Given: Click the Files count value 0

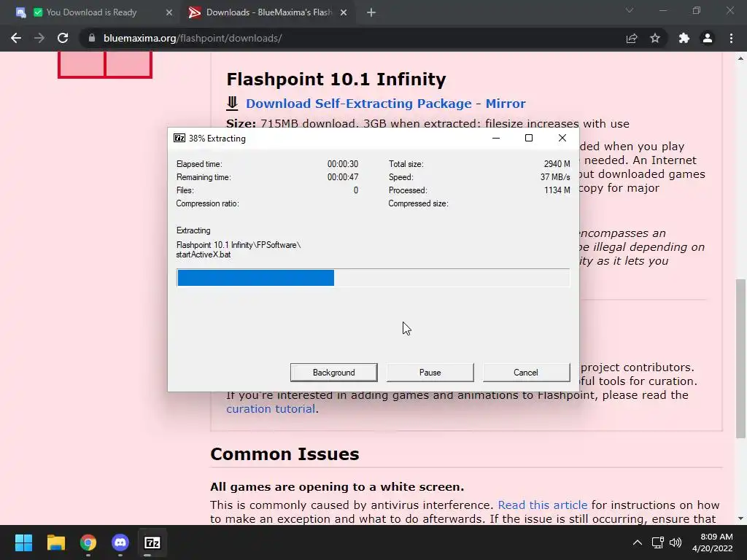Looking at the screenshot, I should (355, 190).
